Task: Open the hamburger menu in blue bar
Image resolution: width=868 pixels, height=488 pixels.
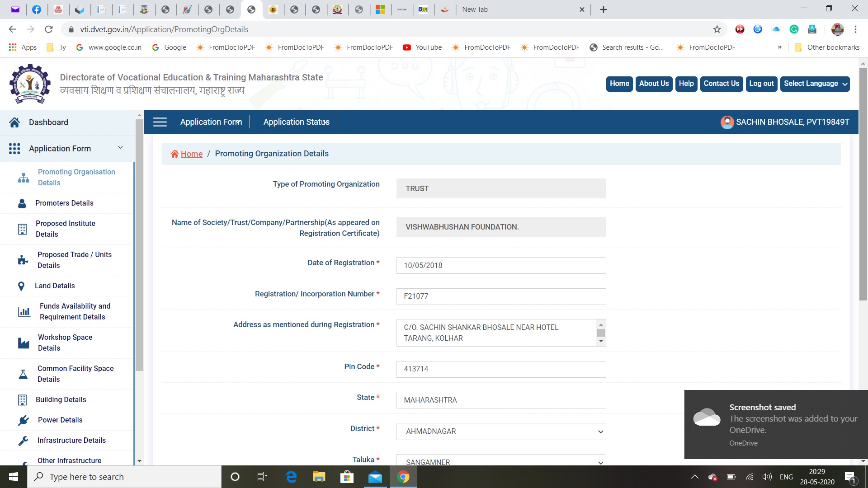Action: [160, 122]
